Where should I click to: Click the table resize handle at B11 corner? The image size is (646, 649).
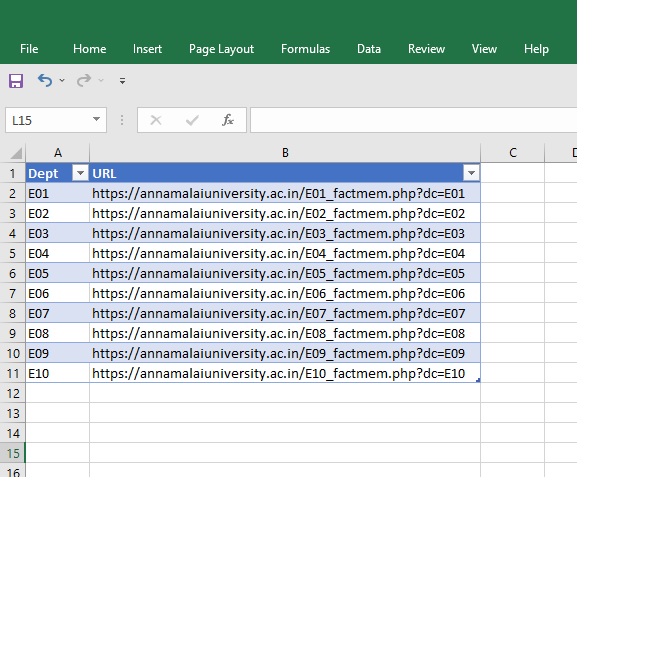point(478,380)
